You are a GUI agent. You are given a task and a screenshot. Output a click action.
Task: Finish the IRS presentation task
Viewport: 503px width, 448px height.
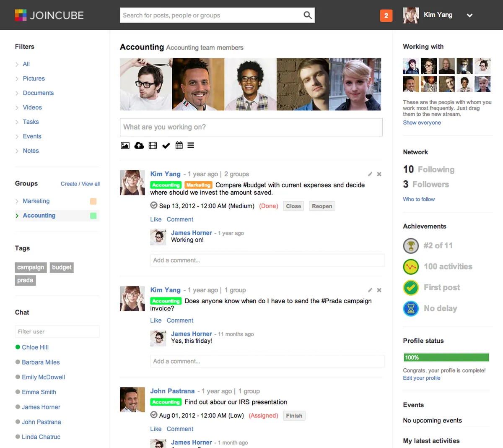294,416
